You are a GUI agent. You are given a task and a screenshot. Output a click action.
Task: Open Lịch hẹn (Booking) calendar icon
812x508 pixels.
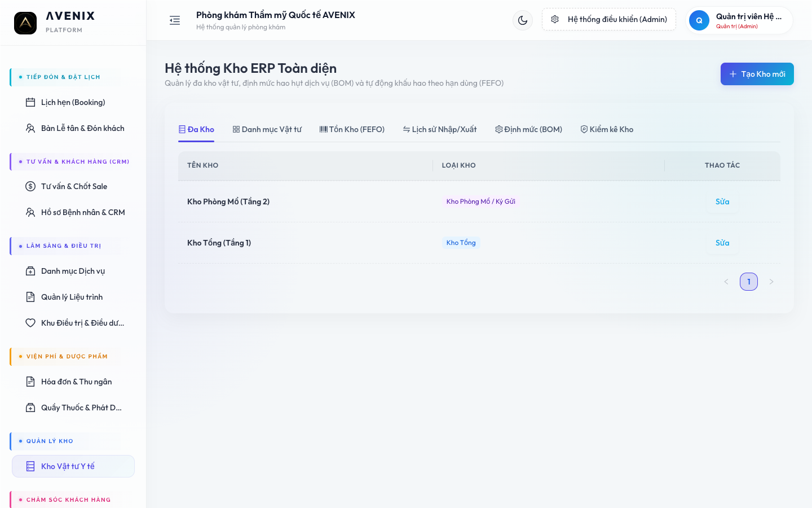30,102
